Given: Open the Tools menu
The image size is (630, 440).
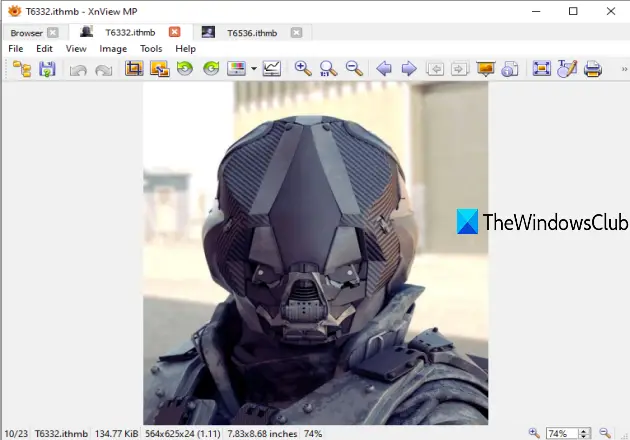Looking at the screenshot, I should coord(151,49).
